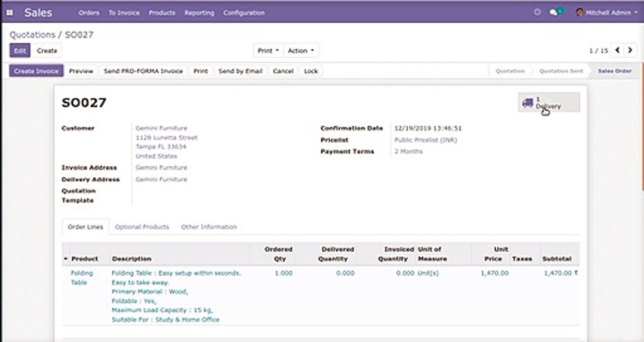This screenshot has height=342, width=644.
Task: Switch to Order Lines tab
Action: click(x=86, y=227)
